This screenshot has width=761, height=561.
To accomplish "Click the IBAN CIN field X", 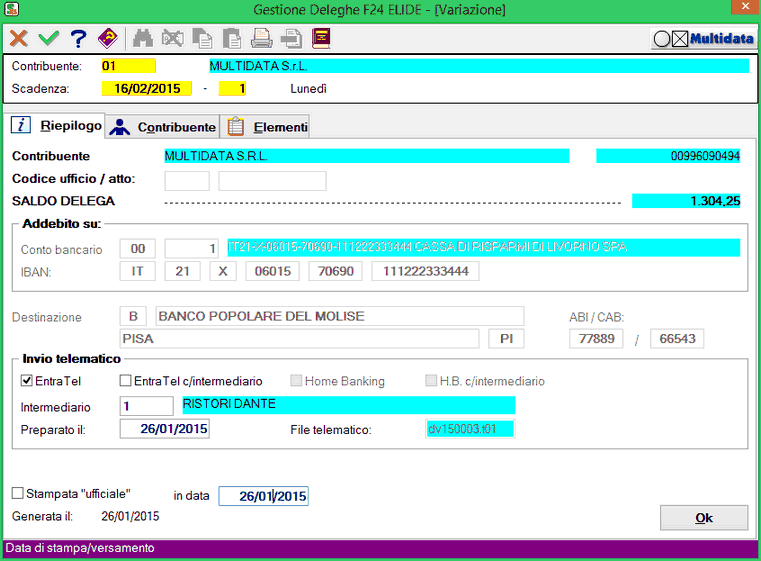I will (223, 271).
